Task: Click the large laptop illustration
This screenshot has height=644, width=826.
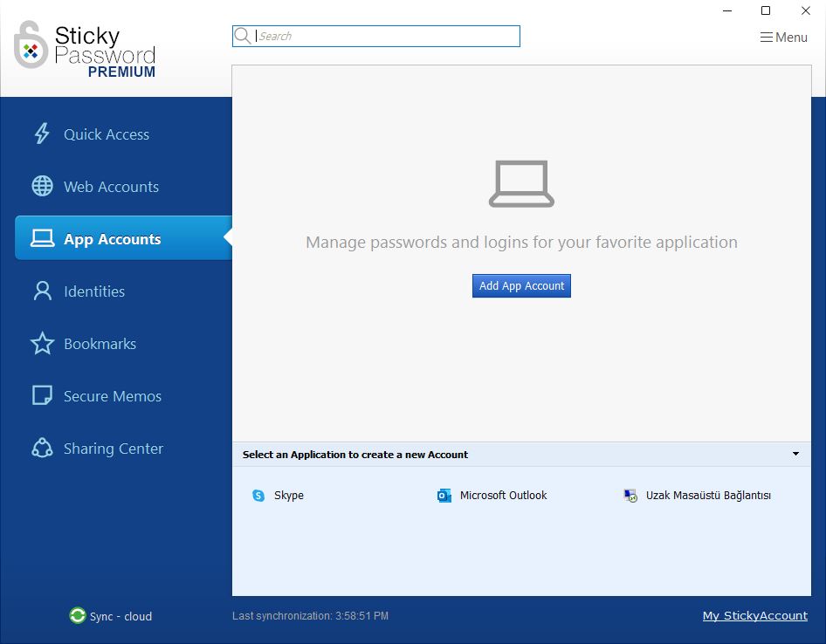Action: point(521,184)
